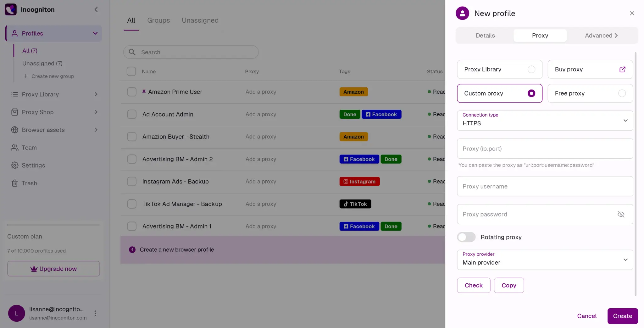Screen dimensions: 644x328
Task: Click the search magnifier icon
Action: pos(132,52)
